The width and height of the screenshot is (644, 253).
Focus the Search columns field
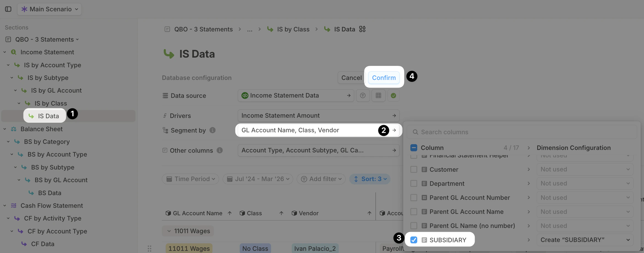point(522,132)
